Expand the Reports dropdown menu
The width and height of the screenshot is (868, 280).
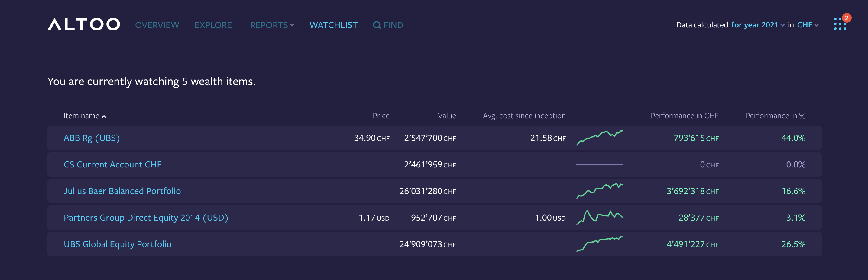pyautogui.click(x=272, y=25)
